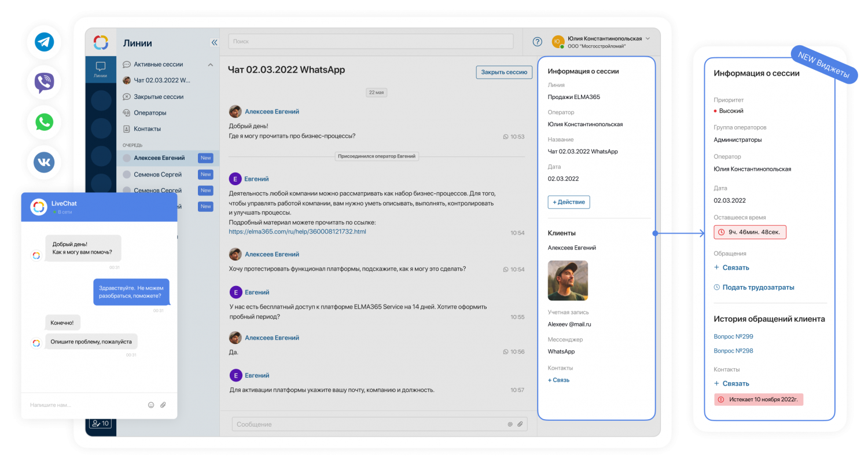
Task: Open Закрытые сессии menu item
Action: tap(158, 97)
